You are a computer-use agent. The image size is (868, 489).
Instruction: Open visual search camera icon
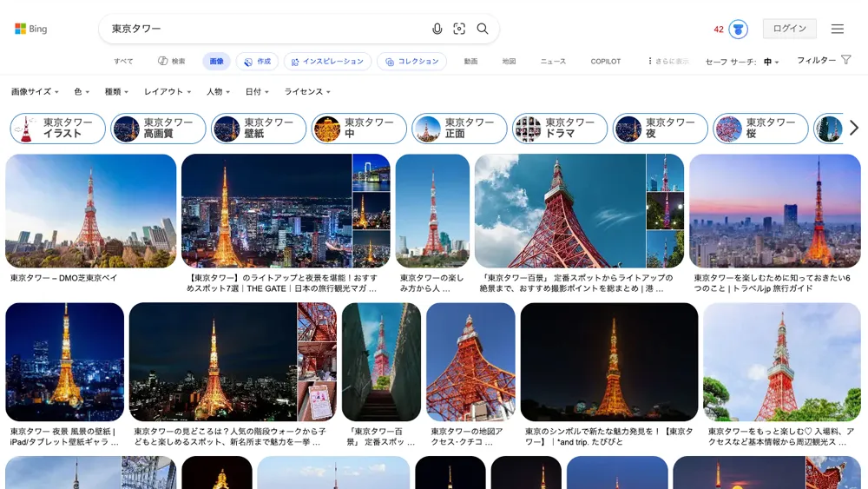459,29
